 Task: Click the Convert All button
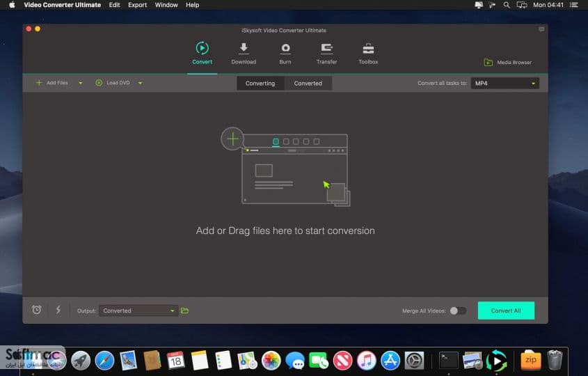(x=506, y=311)
